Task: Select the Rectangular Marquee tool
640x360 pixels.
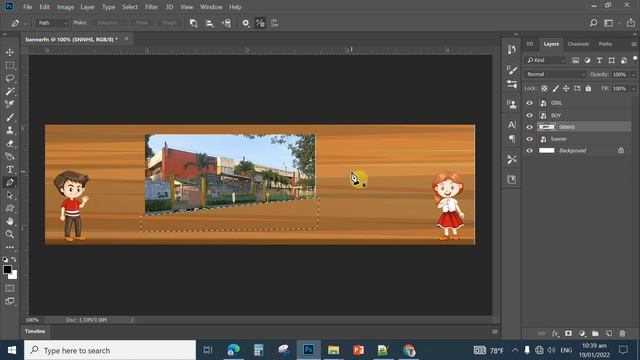Action: tap(10, 65)
